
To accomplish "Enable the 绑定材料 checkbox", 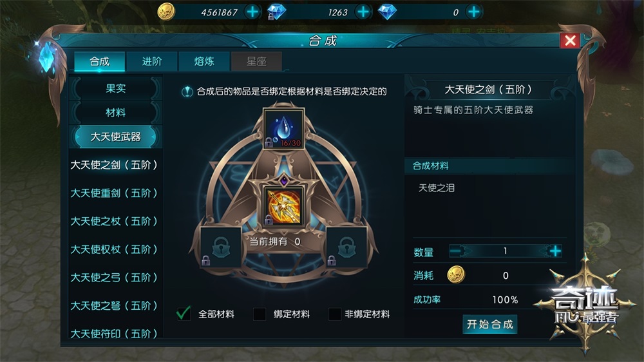I will 260,314.
